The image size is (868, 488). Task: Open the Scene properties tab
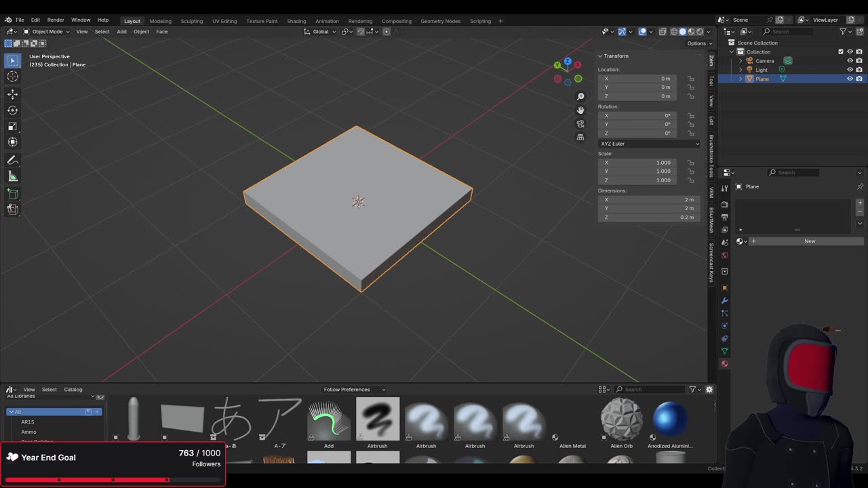[x=724, y=243]
